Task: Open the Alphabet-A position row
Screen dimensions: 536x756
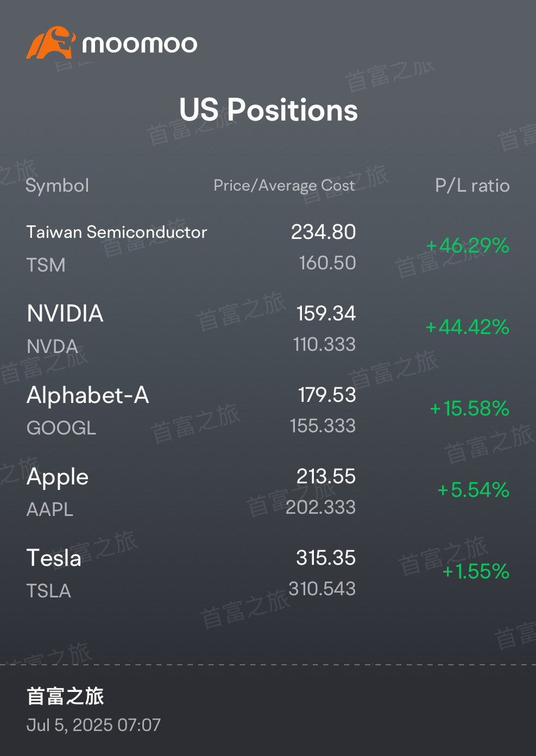Action: 268,411
